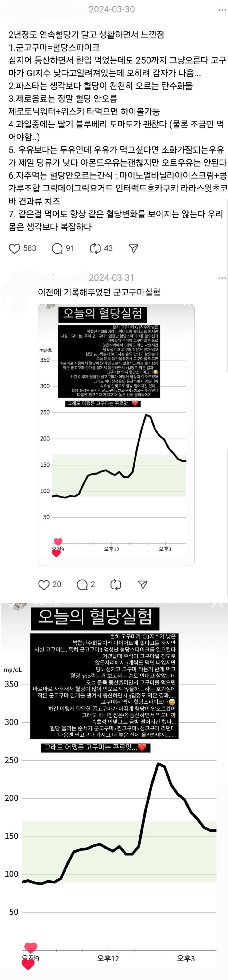
Task: Repost the post with 43 reposts
Action: 95,248
